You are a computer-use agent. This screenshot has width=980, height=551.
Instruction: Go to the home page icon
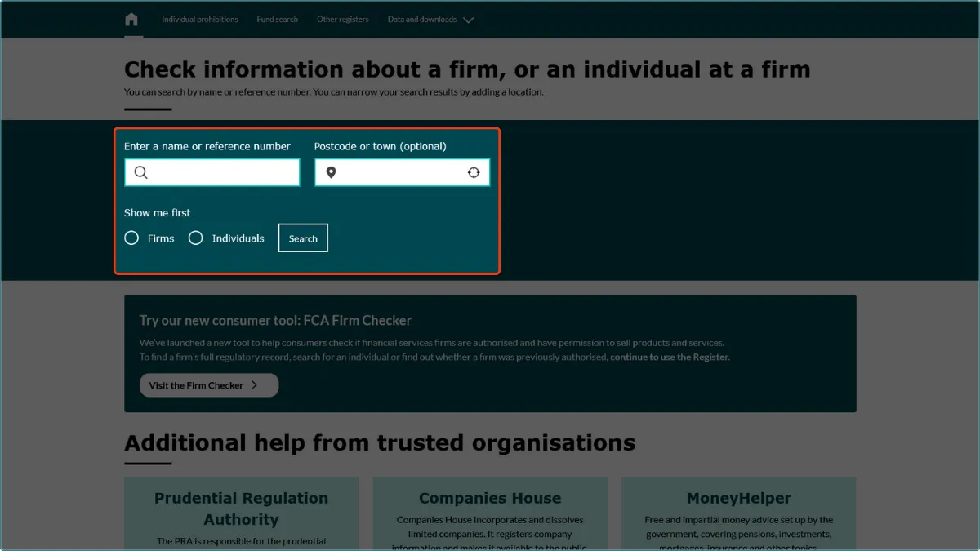point(131,20)
